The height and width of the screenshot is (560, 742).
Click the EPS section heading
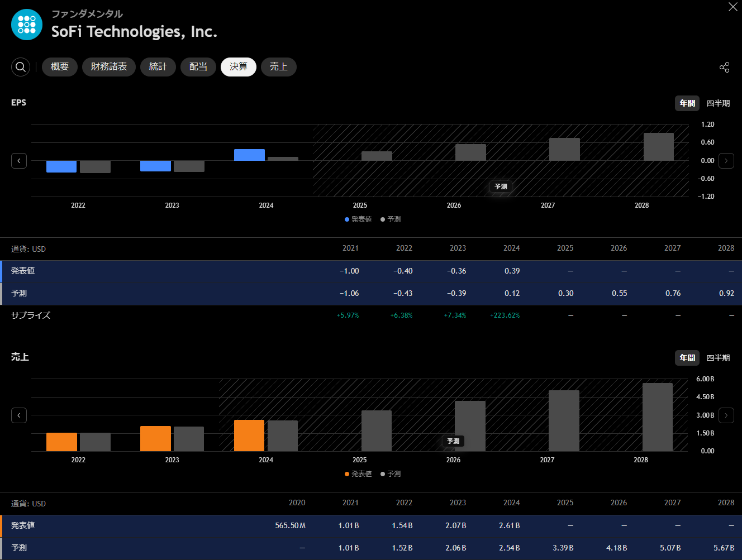(18, 102)
